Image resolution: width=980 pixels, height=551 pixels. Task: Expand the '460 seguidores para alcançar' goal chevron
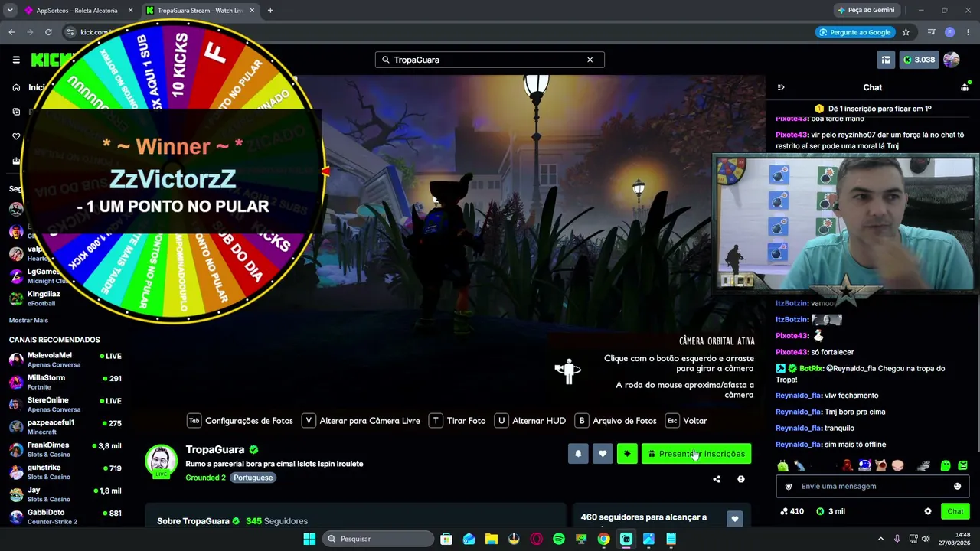coord(734,519)
